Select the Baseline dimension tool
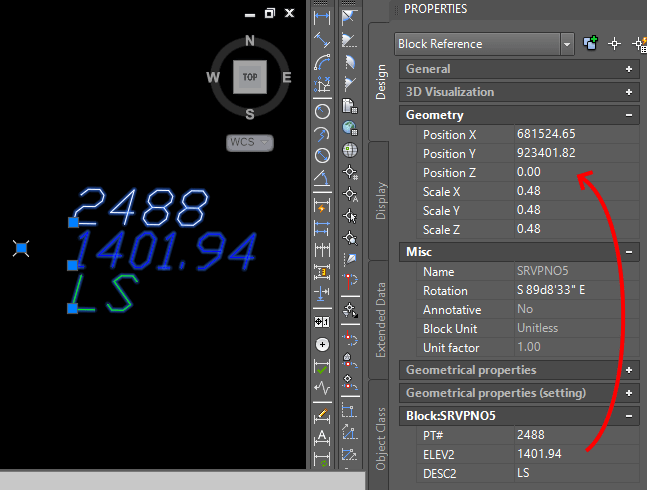Screen dimensions: 647x490 coord(322,228)
